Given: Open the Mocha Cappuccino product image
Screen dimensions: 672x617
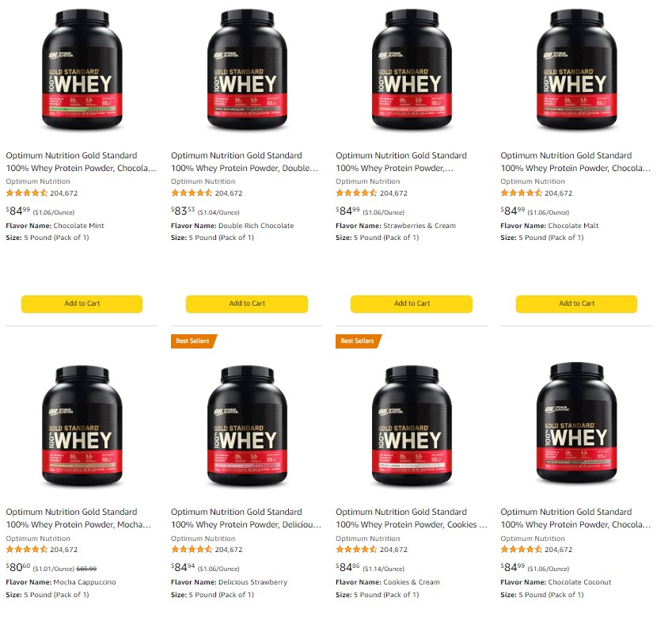Looking at the screenshot, I should [82, 426].
